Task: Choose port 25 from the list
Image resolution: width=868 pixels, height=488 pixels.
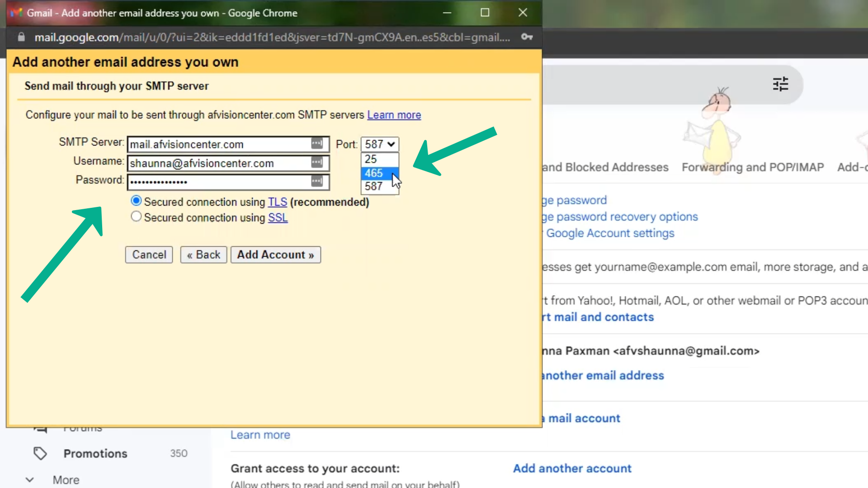Action: pyautogui.click(x=371, y=159)
